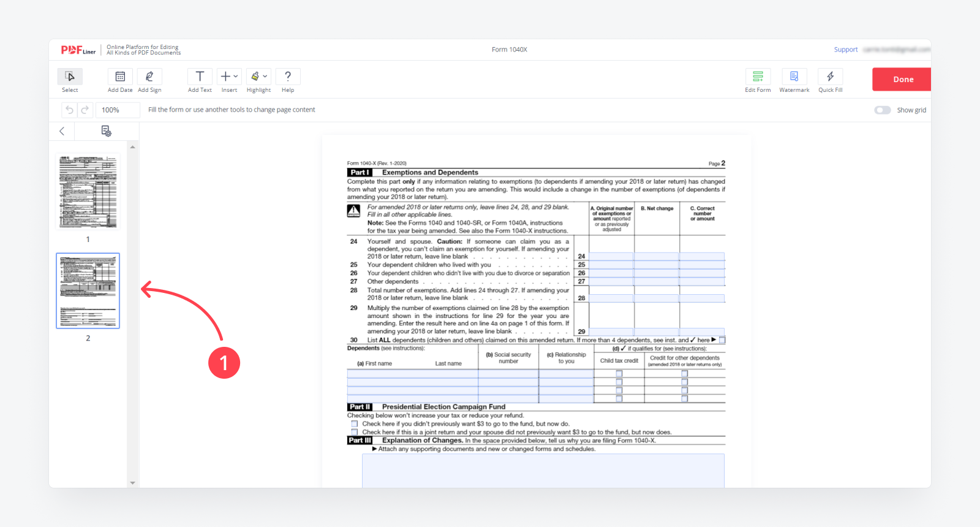The height and width of the screenshot is (527, 980).
Task: Toggle the Show grid switch
Action: 883,110
